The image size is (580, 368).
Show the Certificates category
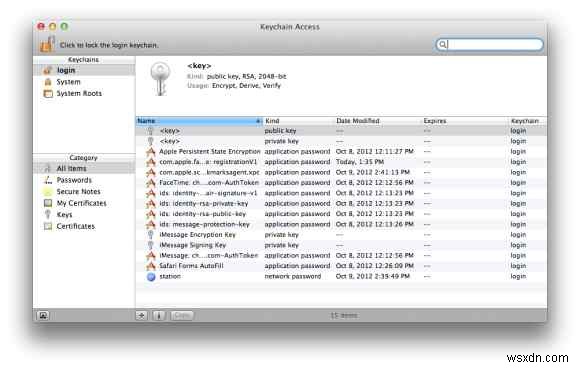pos(84,226)
